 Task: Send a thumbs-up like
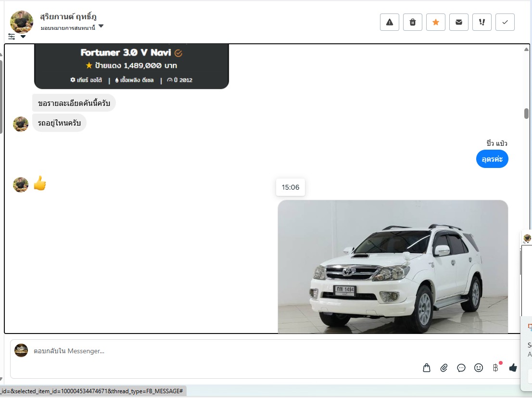513,367
